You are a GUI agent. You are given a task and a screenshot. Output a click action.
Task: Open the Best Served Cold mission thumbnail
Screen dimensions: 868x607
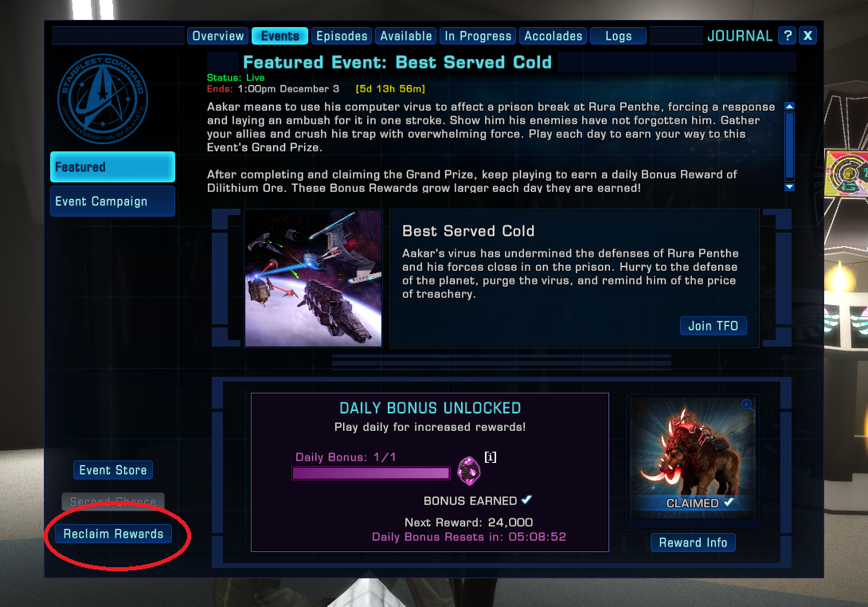pos(313,278)
